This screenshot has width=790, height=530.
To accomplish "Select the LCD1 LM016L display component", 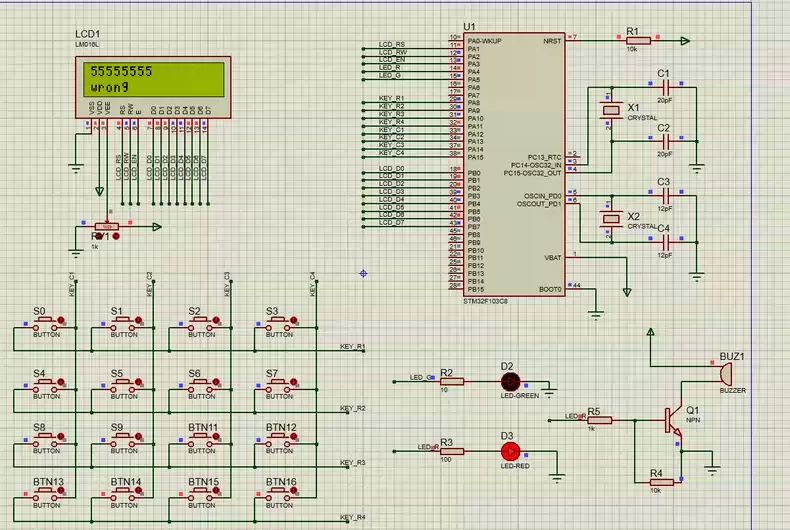I will (153, 87).
